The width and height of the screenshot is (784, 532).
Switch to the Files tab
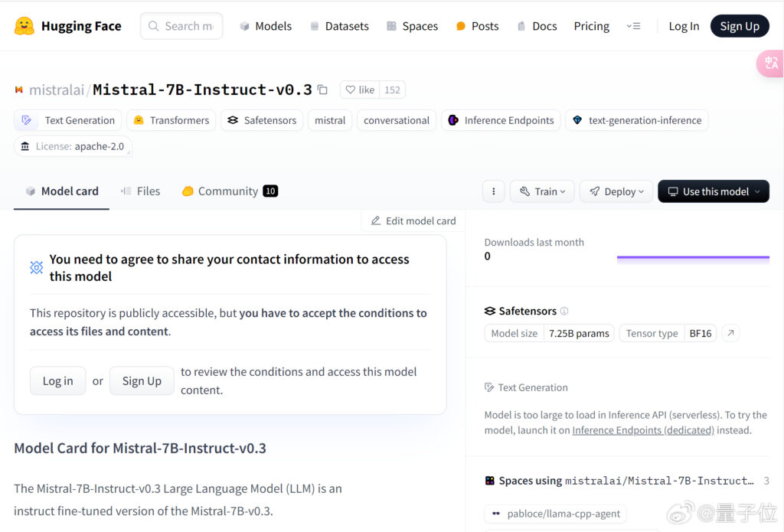pos(141,191)
